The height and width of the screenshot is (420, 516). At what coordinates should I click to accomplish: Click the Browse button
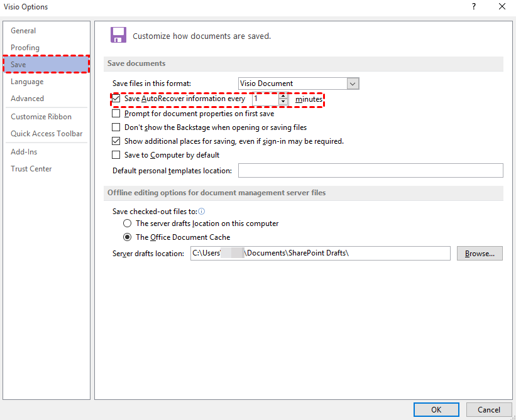point(480,254)
